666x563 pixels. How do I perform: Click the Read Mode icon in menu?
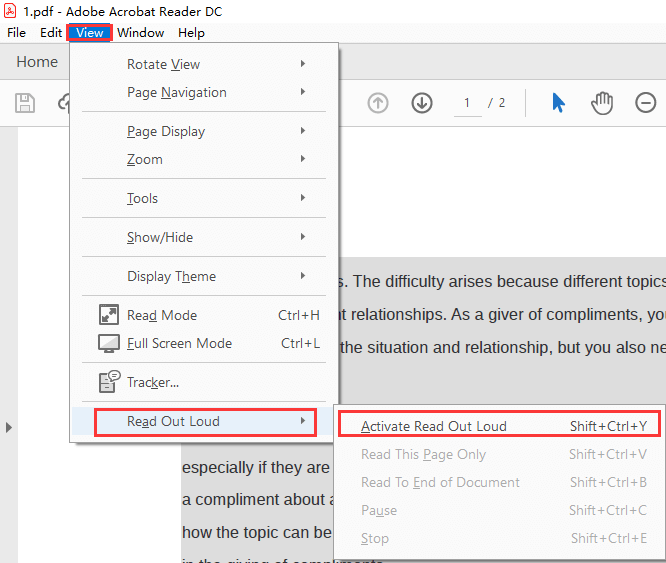(x=109, y=315)
